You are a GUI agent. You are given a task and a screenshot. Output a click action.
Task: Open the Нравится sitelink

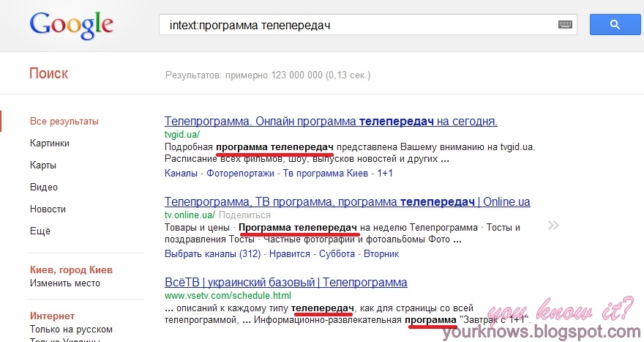tap(290, 253)
